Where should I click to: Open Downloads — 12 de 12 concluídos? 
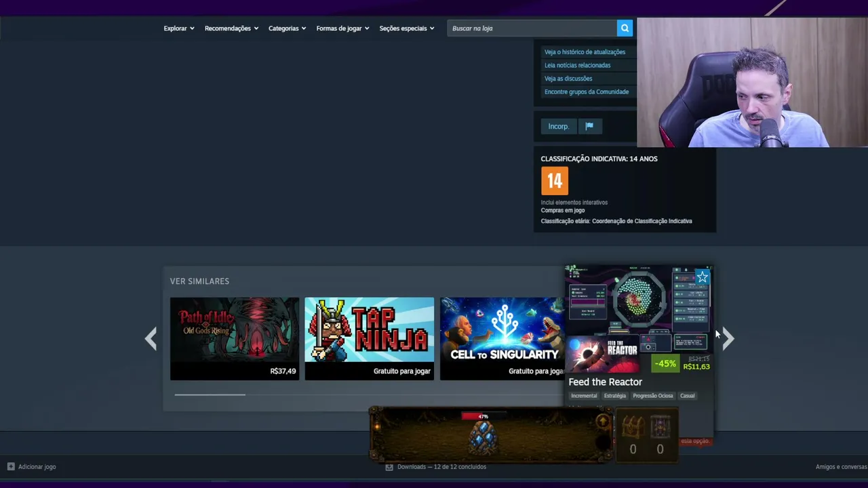coord(441,467)
